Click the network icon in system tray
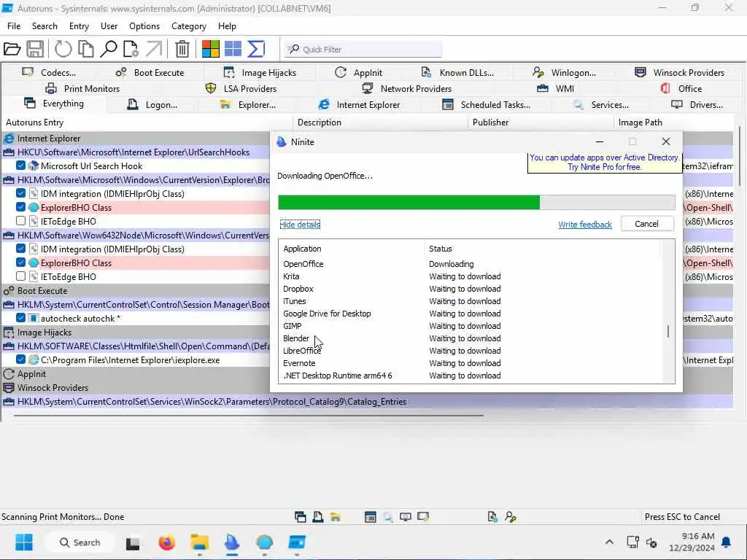 632,542
